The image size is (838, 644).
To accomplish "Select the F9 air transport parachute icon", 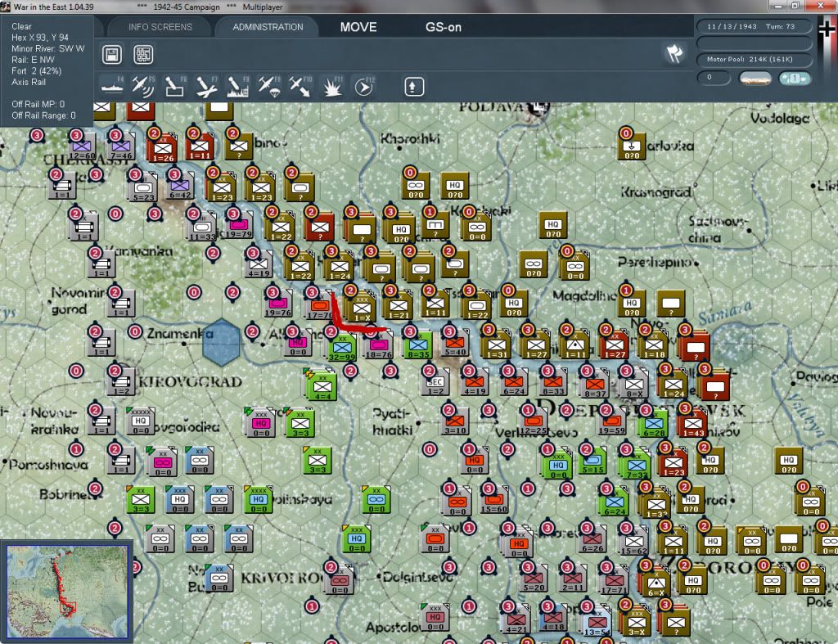I will pyautogui.click(x=268, y=87).
